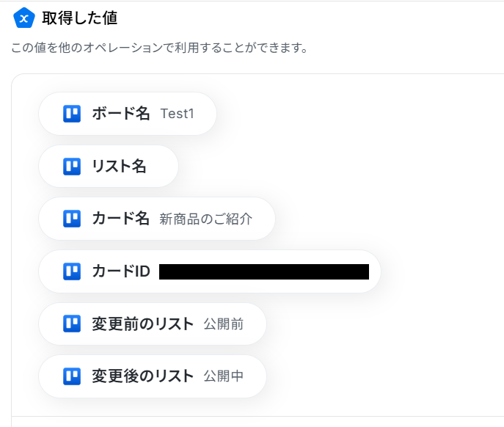Click the 新商品のご紹介 card name value
The height and width of the screenshot is (427, 504).
click(206, 219)
